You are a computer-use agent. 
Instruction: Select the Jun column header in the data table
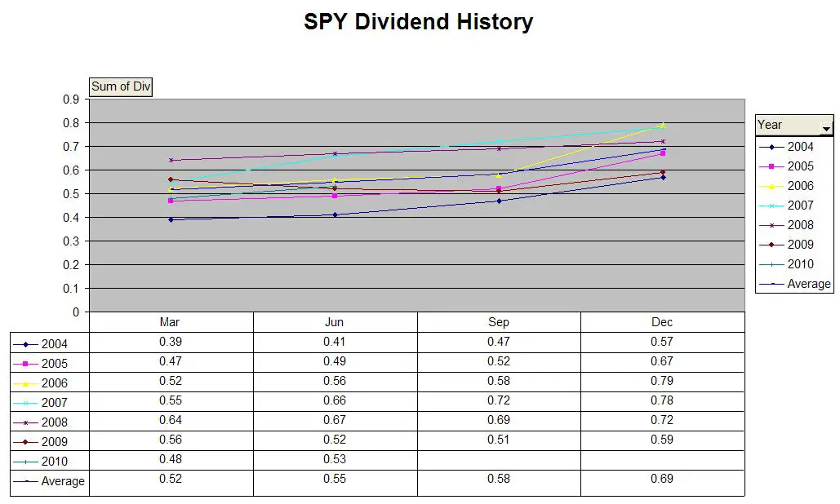335,322
